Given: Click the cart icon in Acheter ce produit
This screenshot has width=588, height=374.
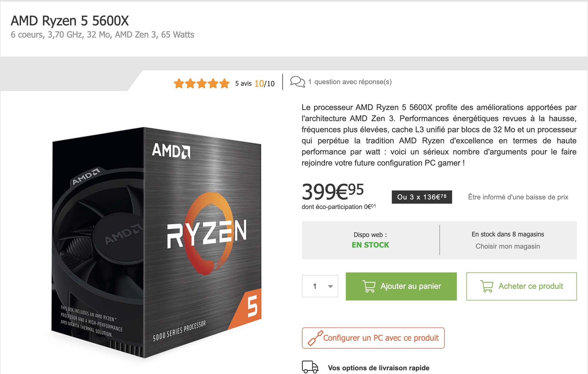Looking at the screenshot, I should point(487,286).
